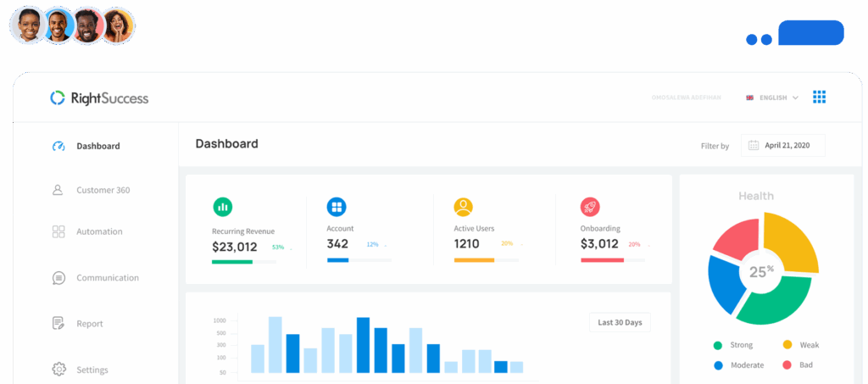
Task: Click the Omosalewa Adefihan username
Action: [686, 97]
